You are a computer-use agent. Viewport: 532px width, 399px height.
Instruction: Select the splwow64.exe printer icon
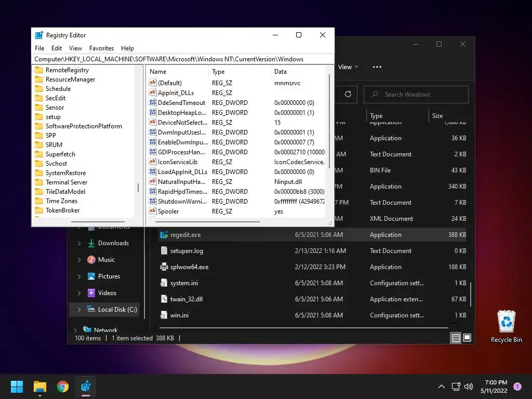coord(164,267)
